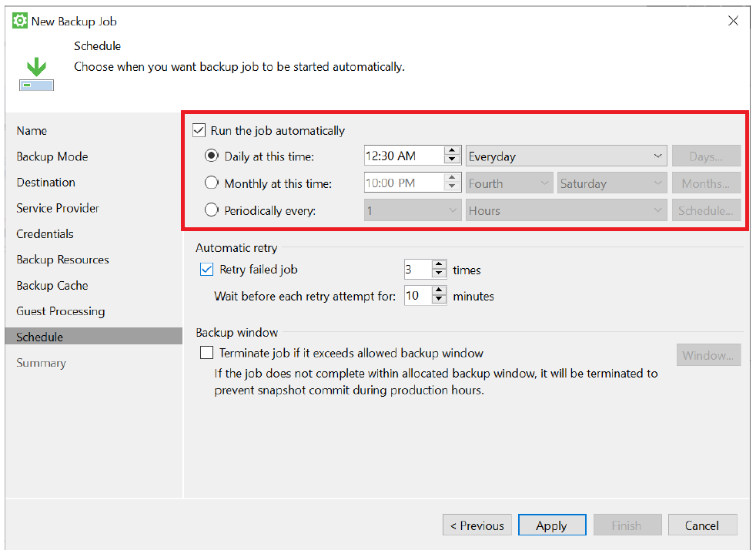
Task: Expand the Hours unit dropdown
Action: 566,210
